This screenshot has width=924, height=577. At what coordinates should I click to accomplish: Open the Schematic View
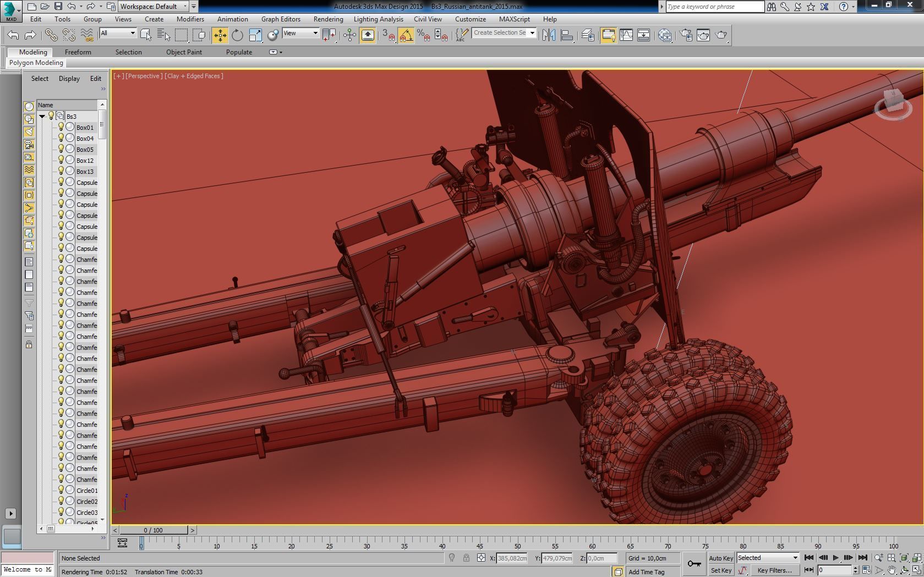pos(643,35)
